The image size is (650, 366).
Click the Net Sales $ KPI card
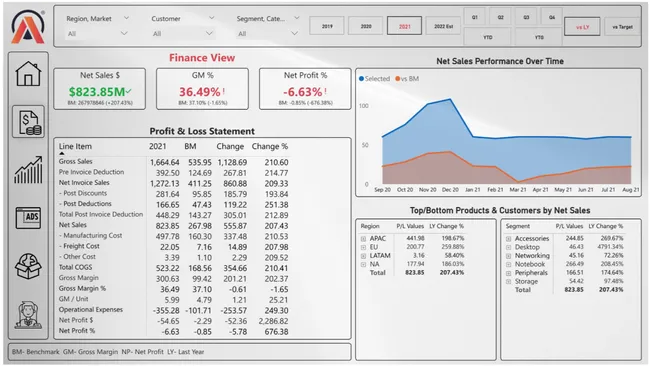pos(99,89)
